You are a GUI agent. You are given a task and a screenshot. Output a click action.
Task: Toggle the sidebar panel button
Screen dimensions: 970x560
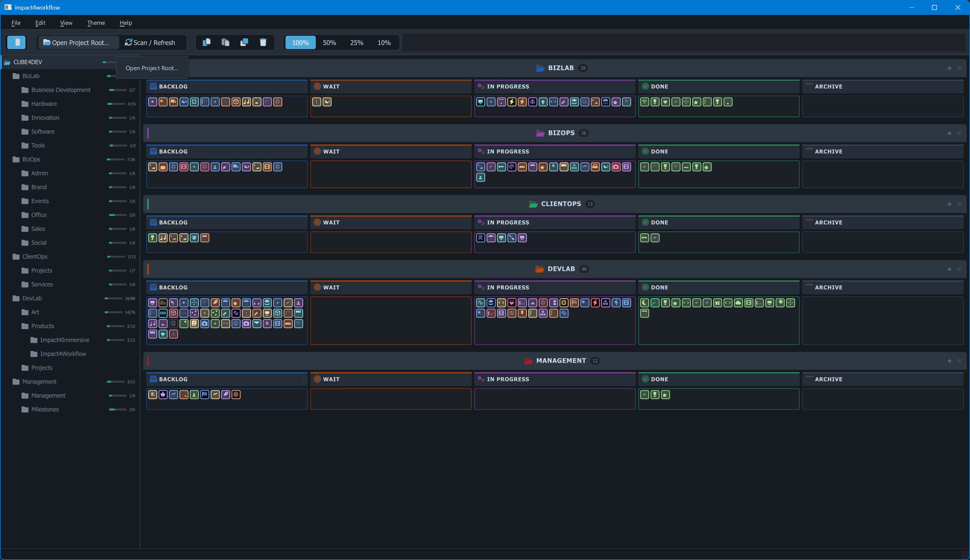pyautogui.click(x=17, y=42)
